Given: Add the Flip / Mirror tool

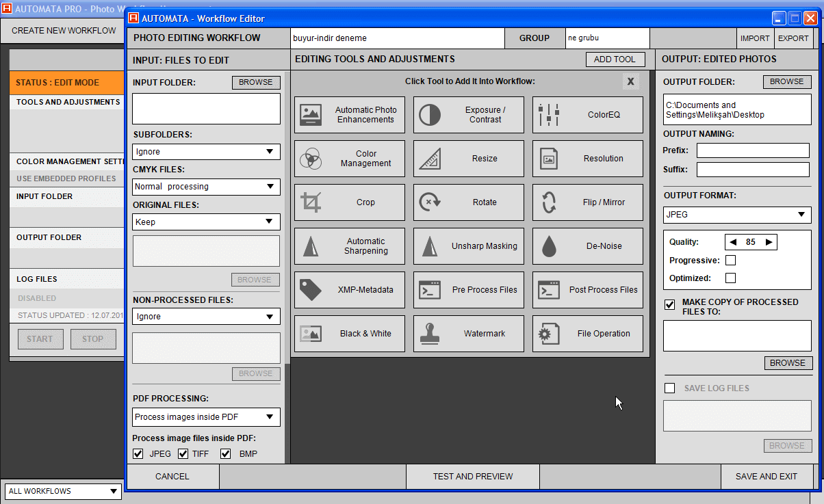Looking at the screenshot, I should pyautogui.click(x=588, y=202).
